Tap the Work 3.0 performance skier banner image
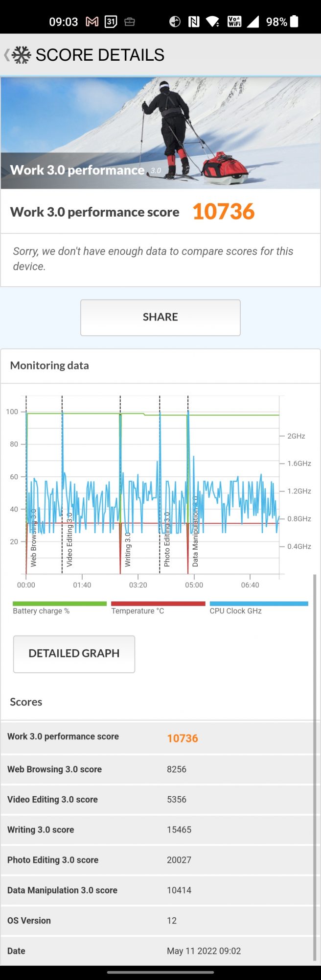Image resolution: width=321 pixels, height=980 pixels. point(160,132)
